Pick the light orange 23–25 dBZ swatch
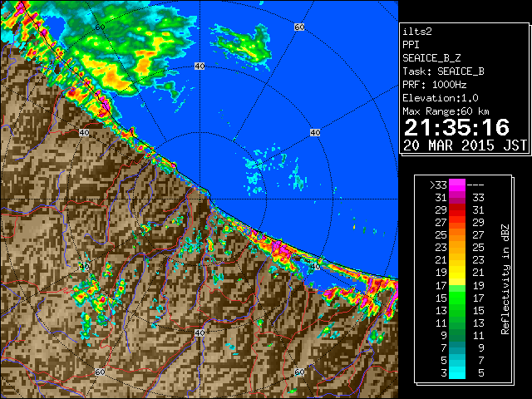Screen dimensions: 532x399 pos(457,248)
